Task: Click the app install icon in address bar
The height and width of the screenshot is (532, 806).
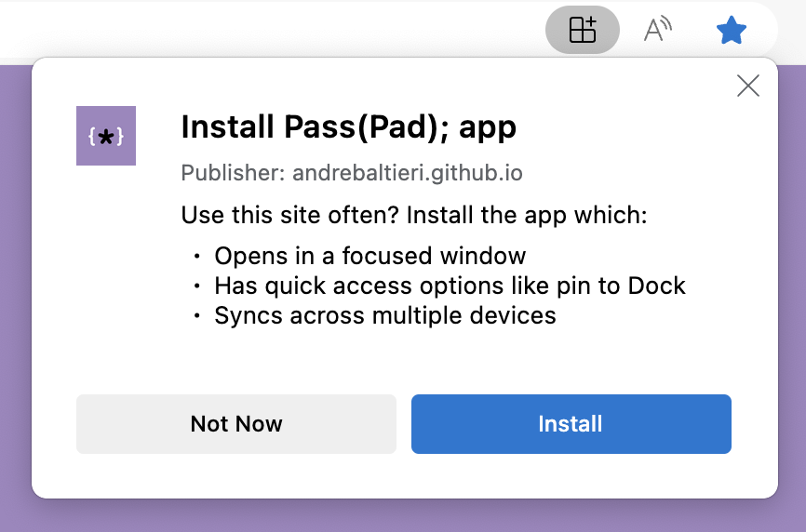Action: tap(583, 30)
